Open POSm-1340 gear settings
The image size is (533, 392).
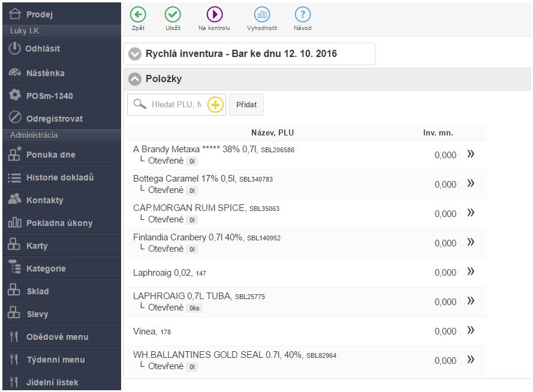point(15,95)
